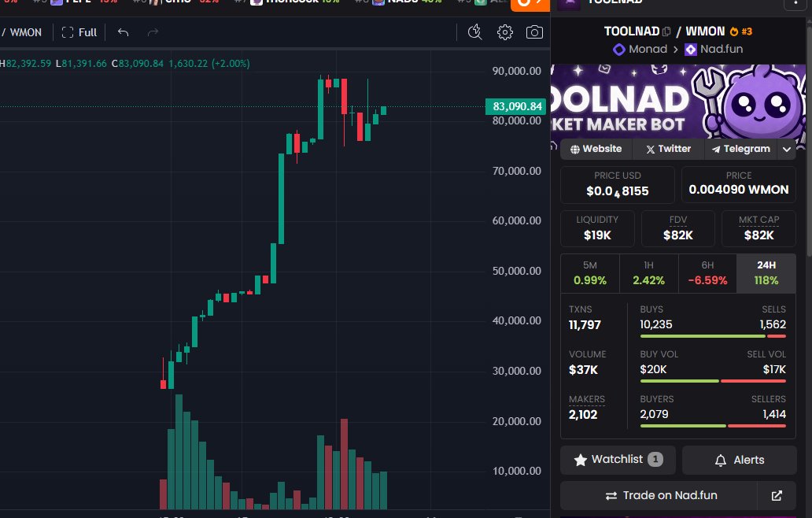This screenshot has height=518, width=812.
Task: Select the 5M timeframe tab
Action: click(590, 273)
